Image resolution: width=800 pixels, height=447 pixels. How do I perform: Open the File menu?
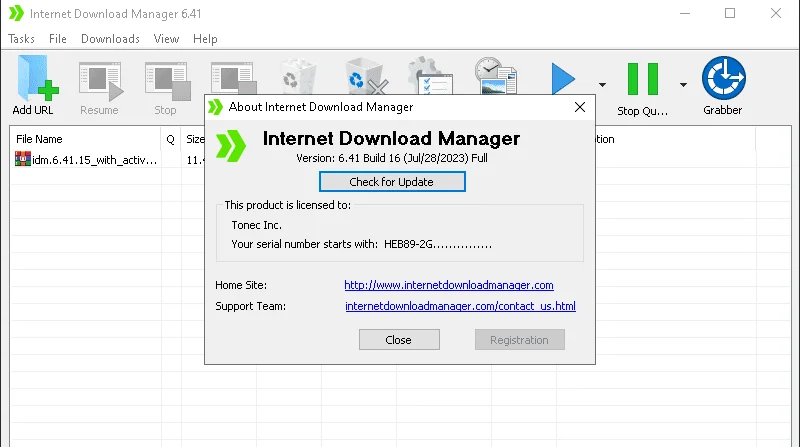tap(58, 39)
